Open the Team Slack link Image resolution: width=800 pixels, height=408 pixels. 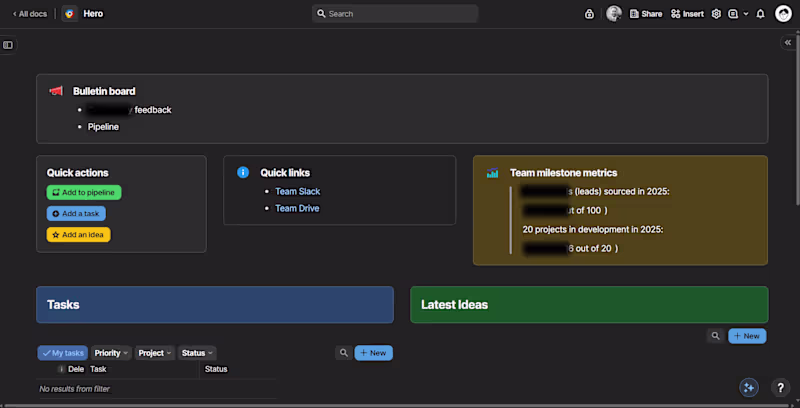pos(298,191)
